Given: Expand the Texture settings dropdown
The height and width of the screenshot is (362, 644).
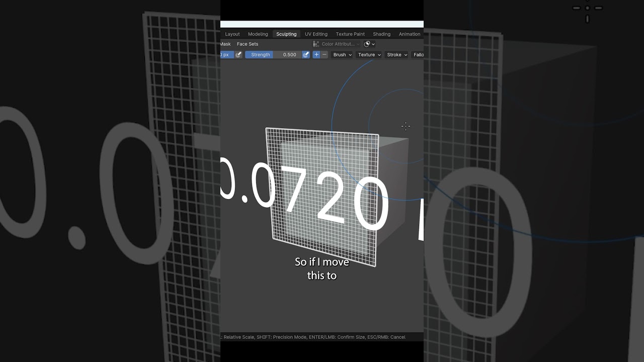Looking at the screenshot, I should (x=369, y=55).
